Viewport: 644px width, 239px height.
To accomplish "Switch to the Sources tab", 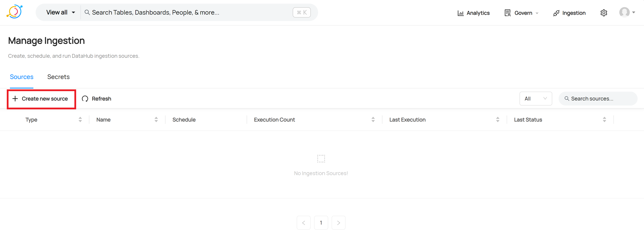I will tap(22, 77).
